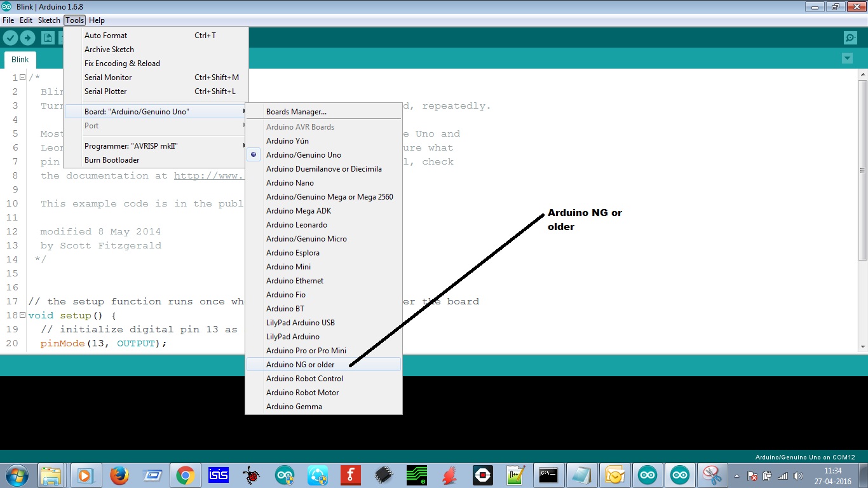
Task: Click Burn Bootloader
Action: 156,160
